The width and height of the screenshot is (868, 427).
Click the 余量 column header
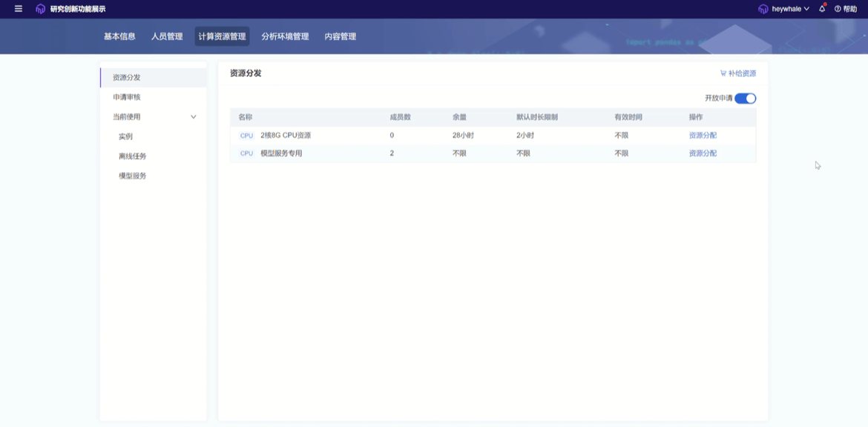(459, 117)
